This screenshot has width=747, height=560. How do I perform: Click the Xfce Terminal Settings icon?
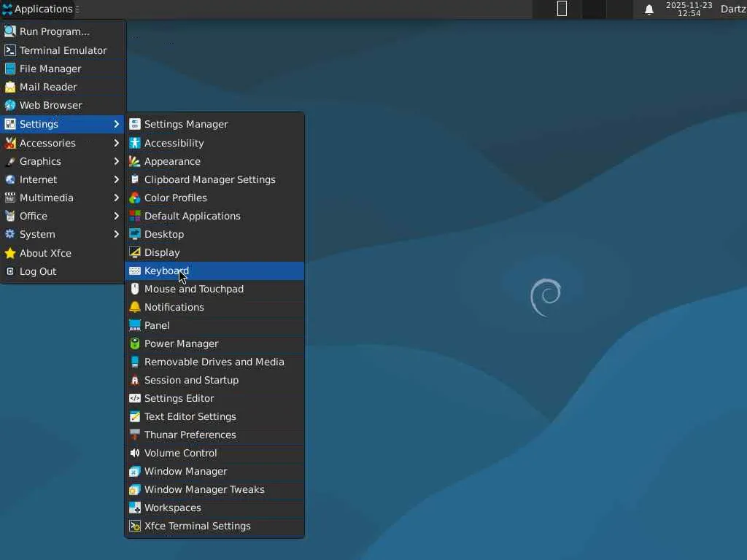(135, 526)
